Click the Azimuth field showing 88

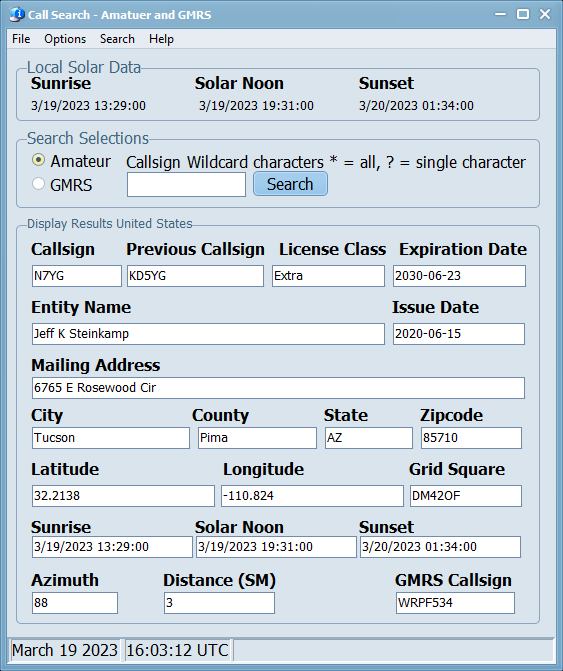coord(75,603)
